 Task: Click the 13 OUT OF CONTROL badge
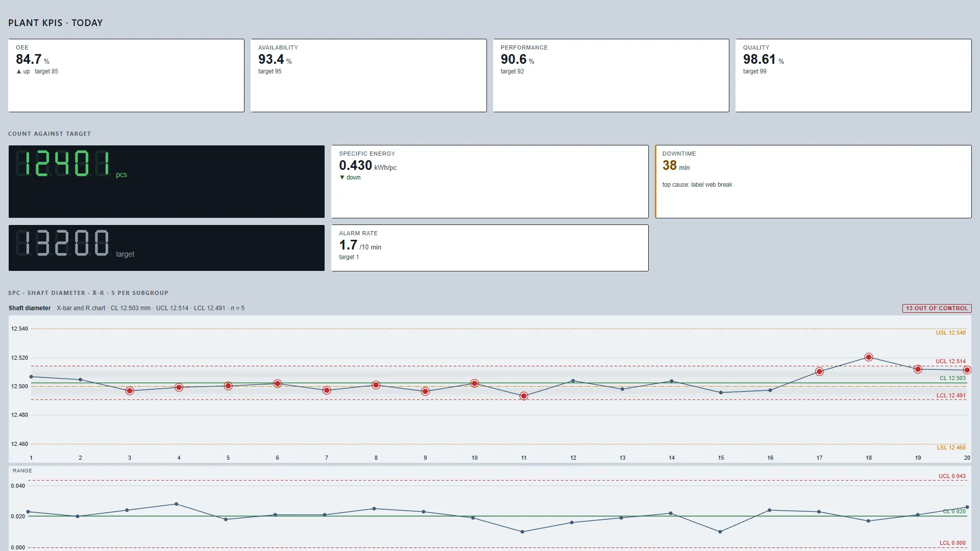pyautogui.click(x=937, y=308)
